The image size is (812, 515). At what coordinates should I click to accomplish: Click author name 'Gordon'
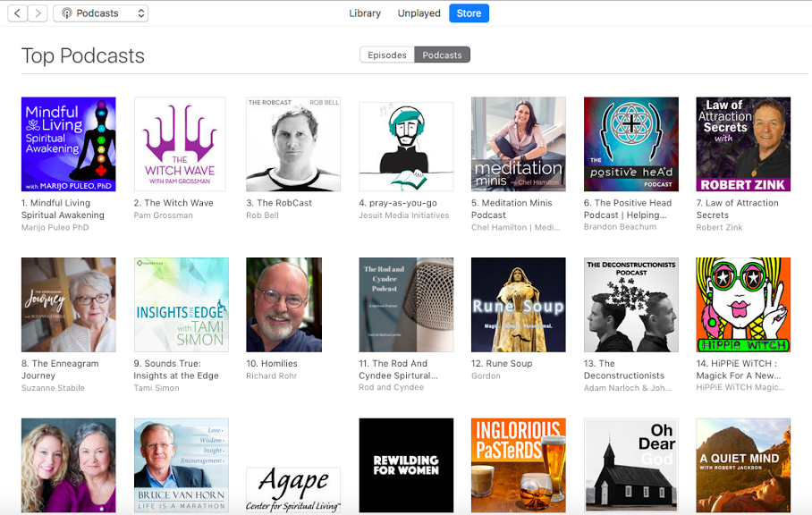tap(486, 376)
